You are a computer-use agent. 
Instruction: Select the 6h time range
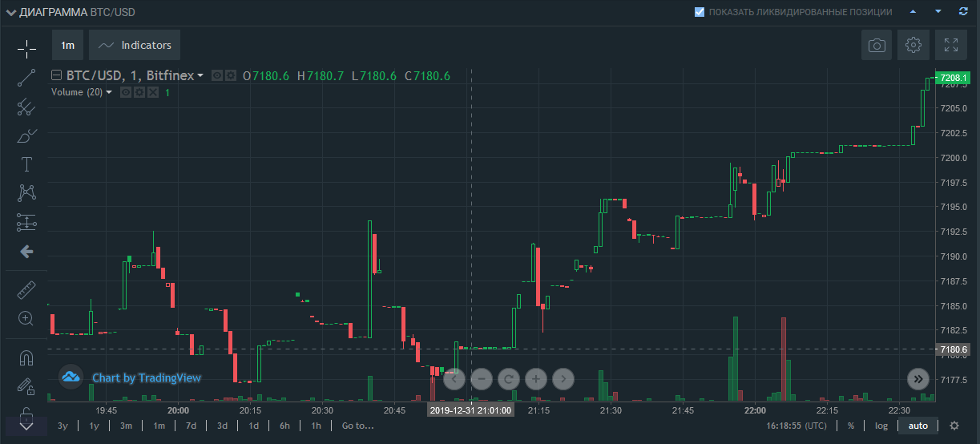(284, 426)
